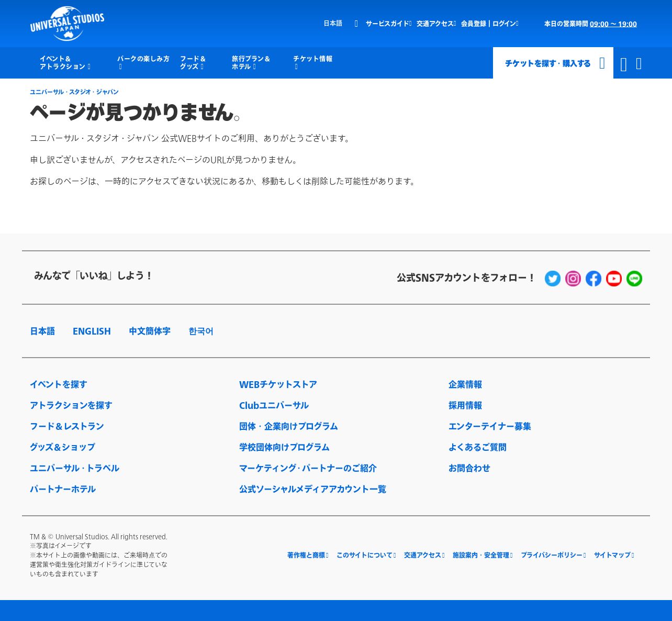
Task: Open Clubユニバーサル footer link
Action: coord(274,405)
